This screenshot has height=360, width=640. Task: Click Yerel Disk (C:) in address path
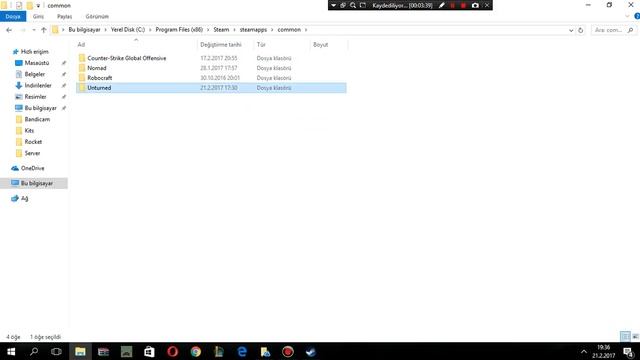tap(128, 30)
